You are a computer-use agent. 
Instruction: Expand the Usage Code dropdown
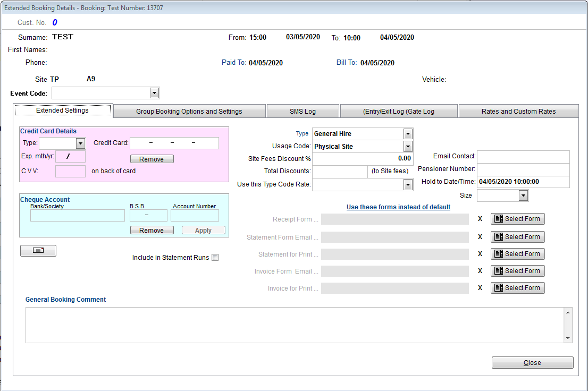[408, 146]
